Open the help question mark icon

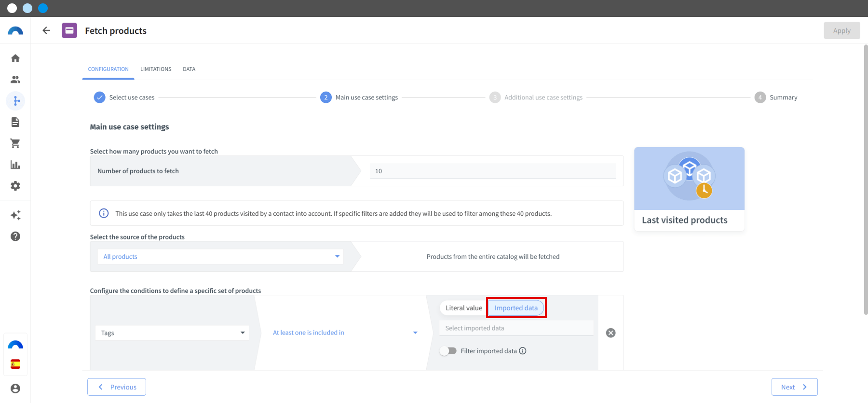pos(15,236)
